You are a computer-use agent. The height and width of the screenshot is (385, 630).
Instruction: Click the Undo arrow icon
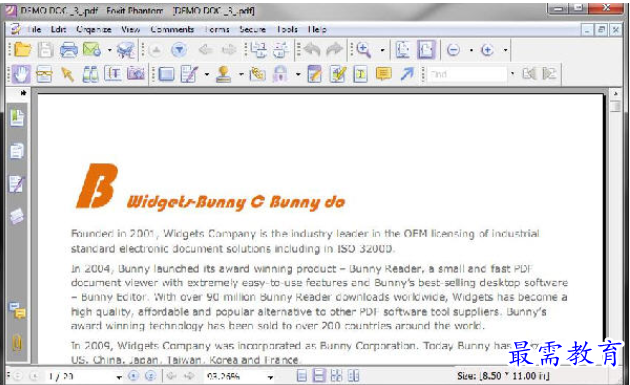[x=311, y=50]
